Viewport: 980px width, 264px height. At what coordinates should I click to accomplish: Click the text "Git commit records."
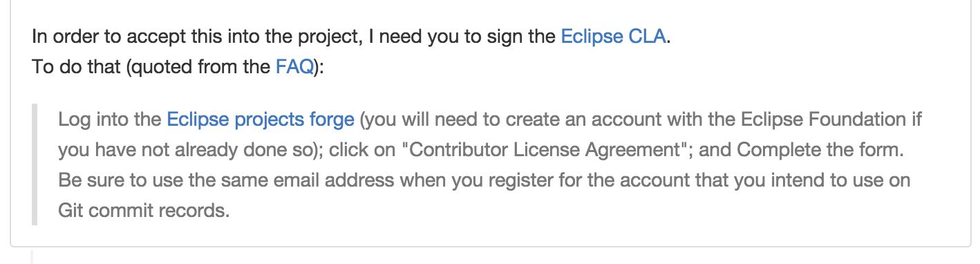pos(144,210)
